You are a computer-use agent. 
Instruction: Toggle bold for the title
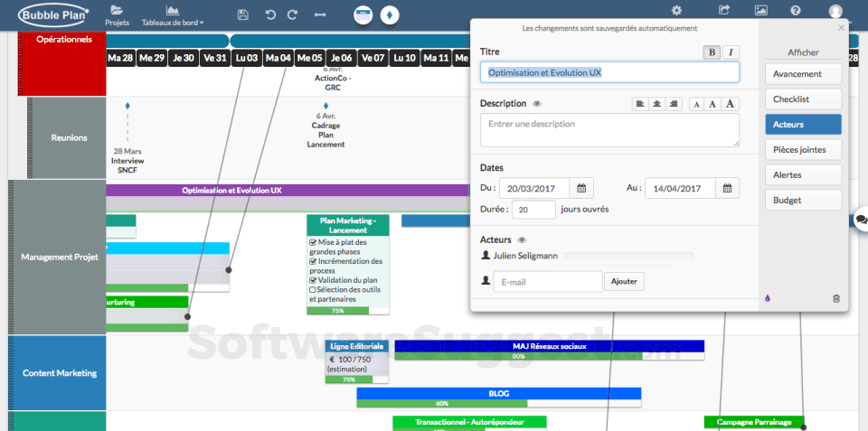(712, 52)
